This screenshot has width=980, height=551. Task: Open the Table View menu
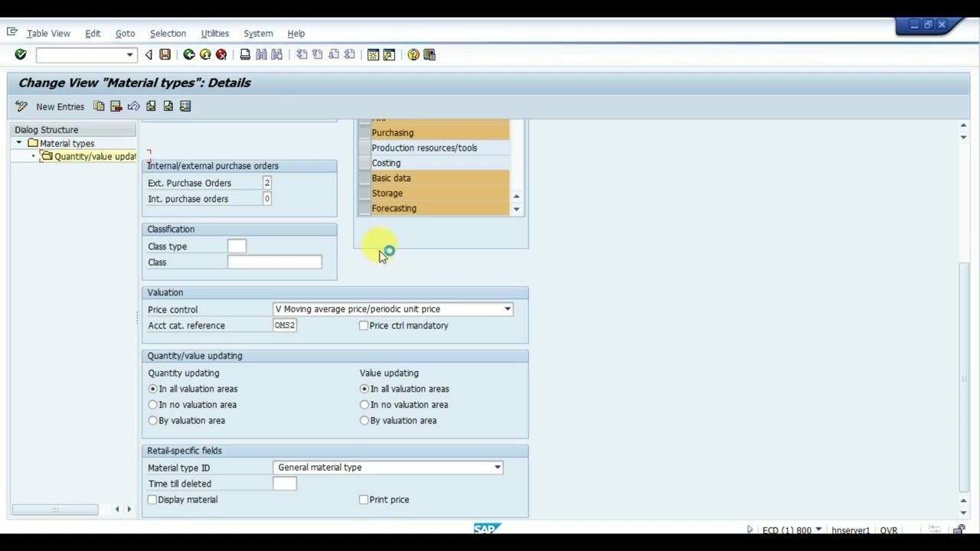coord(48,34)
